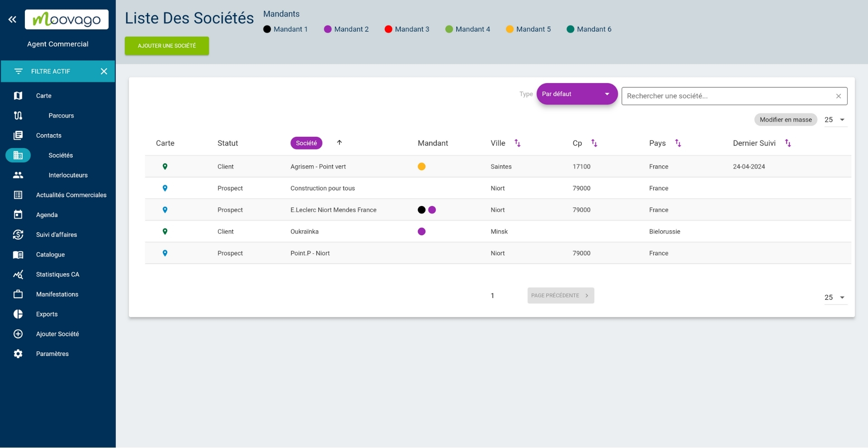This screenshot has width=868, height=448.
Task: Click the purple mandant dot in Oukraïnka row
Action: pos(421,232)
